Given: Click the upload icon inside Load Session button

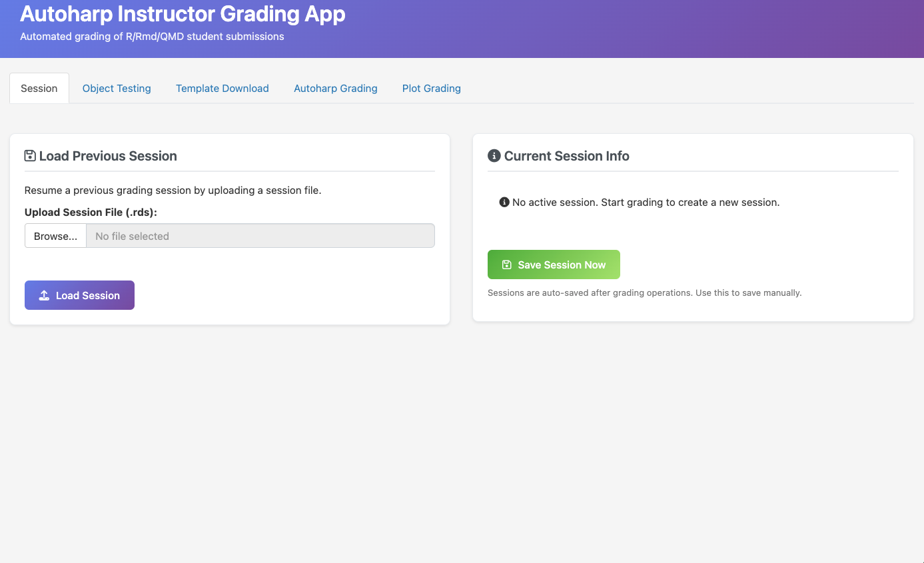Looking at the screenshot, I should 43,294.
